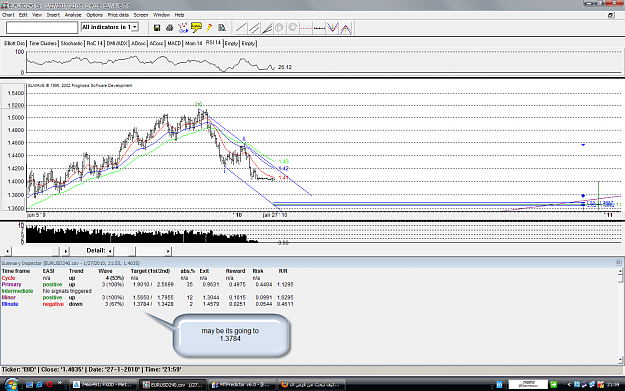Open the Options menu
The image size is (625, 391).
[x=94, y=15]
